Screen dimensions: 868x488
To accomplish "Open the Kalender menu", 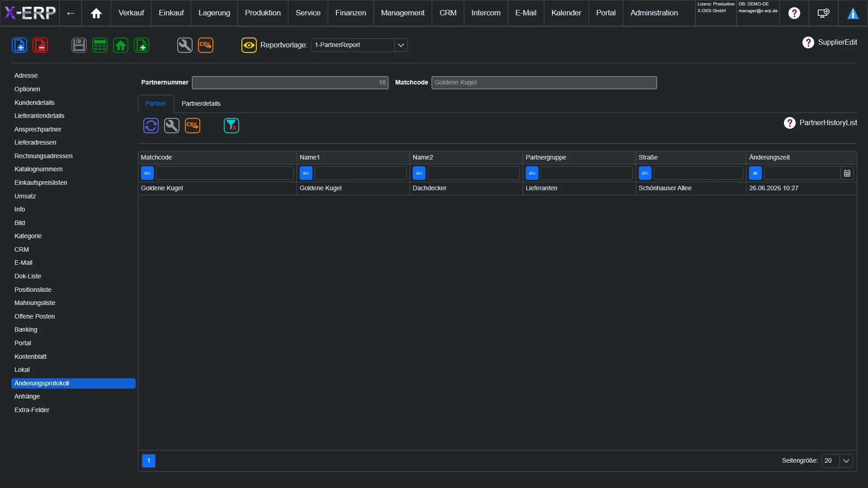I will [566, 13].
